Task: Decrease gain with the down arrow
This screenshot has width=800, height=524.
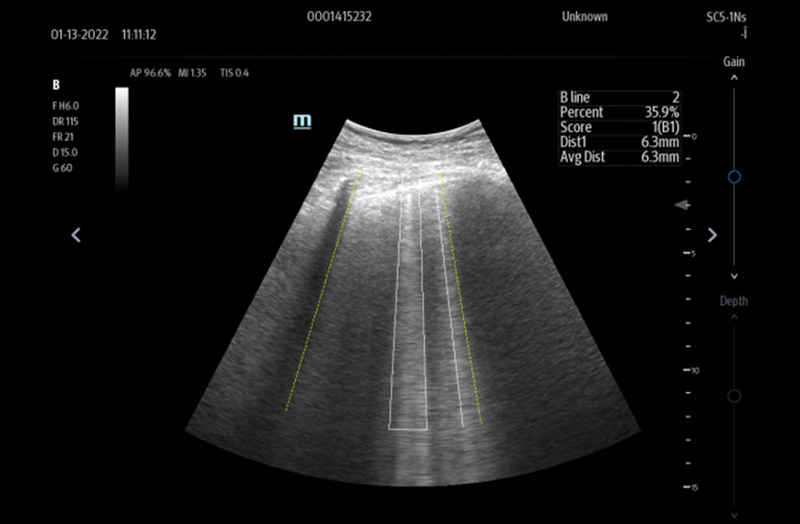Action: (734, 275)
